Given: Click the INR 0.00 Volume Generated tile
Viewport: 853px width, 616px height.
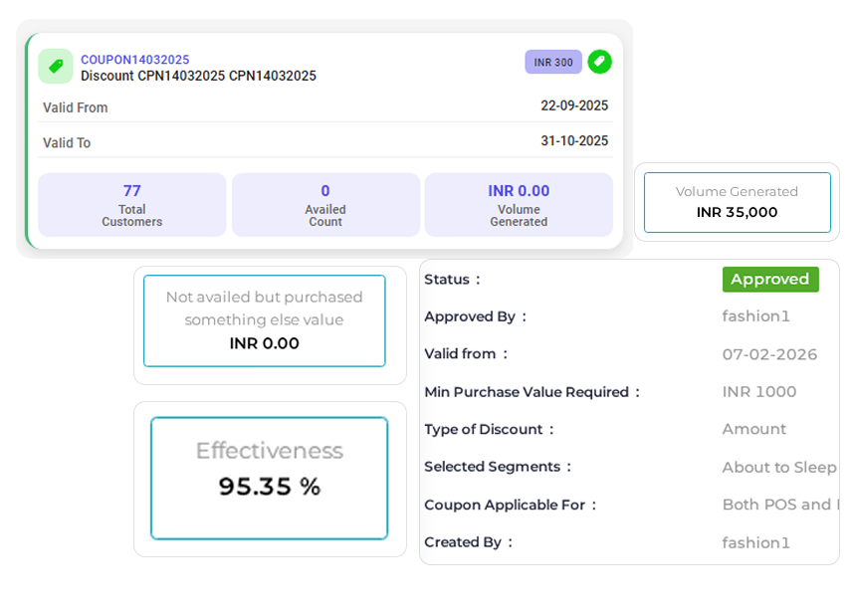Looking at the screenshot, I should (x=519, y=205).
